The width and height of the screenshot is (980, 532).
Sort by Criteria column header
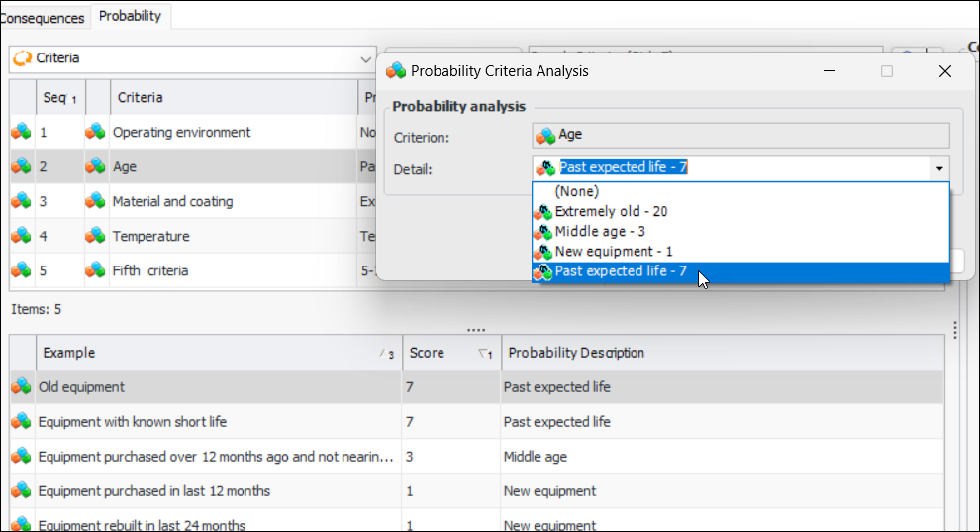(x=234, y=97)
